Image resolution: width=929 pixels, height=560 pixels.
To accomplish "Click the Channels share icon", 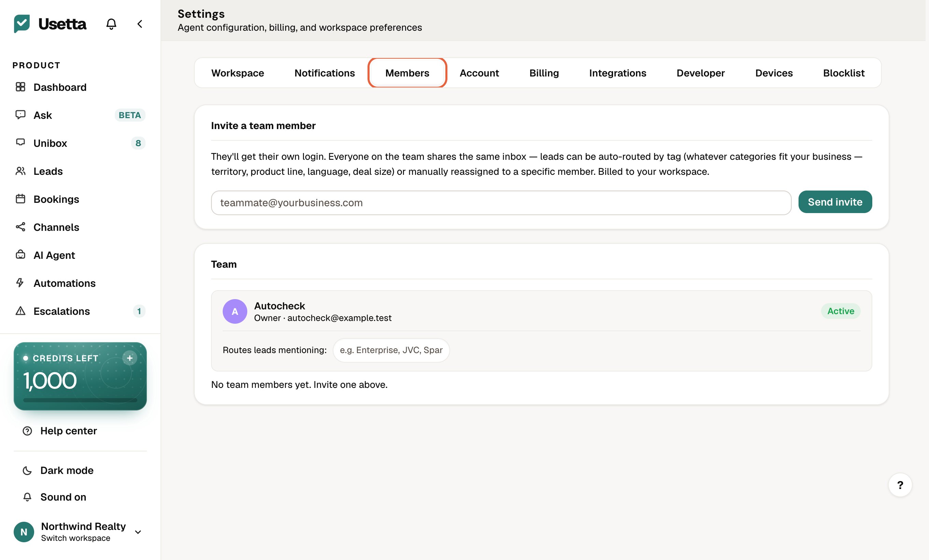I will 20,227.
